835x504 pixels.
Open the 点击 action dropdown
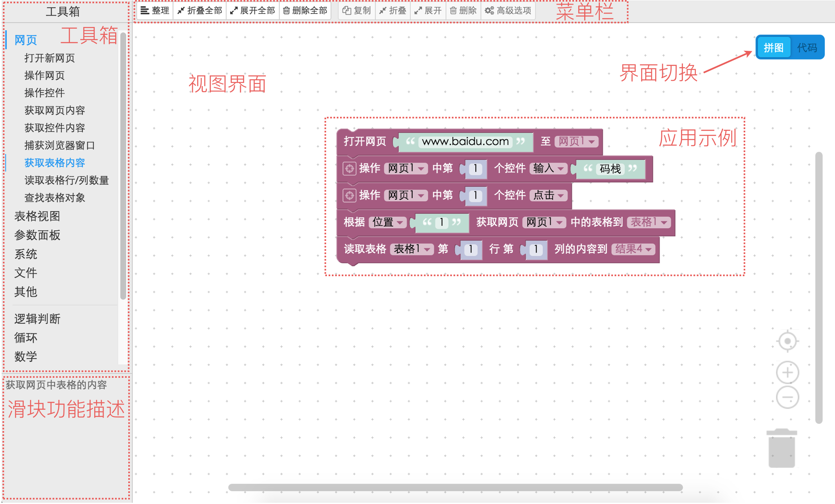point(549,195)
